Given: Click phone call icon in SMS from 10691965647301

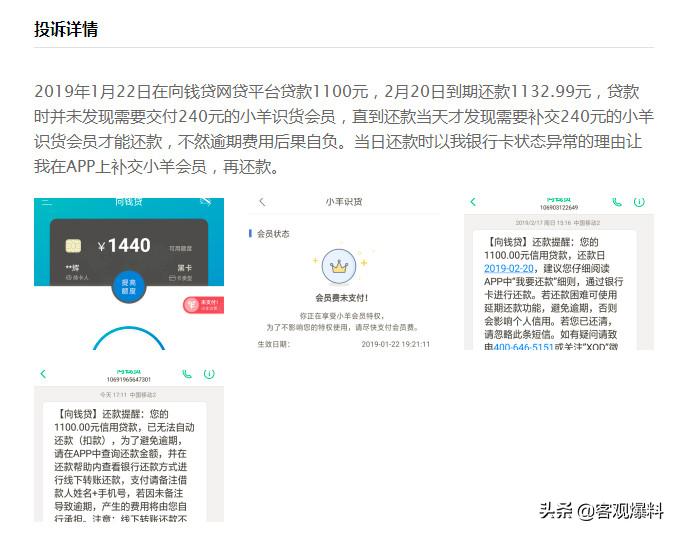Looking at the screenshot, I should [x=187, y=373].
